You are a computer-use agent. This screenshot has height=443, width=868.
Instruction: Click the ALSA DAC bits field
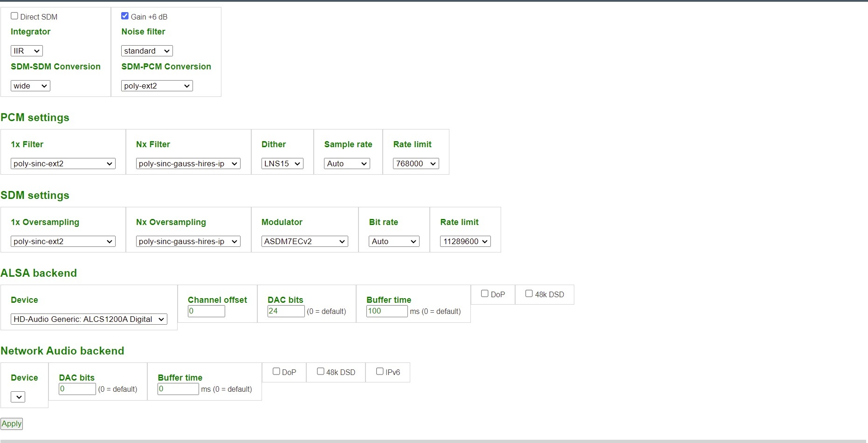pyautogui.click(x=286, y=311)
